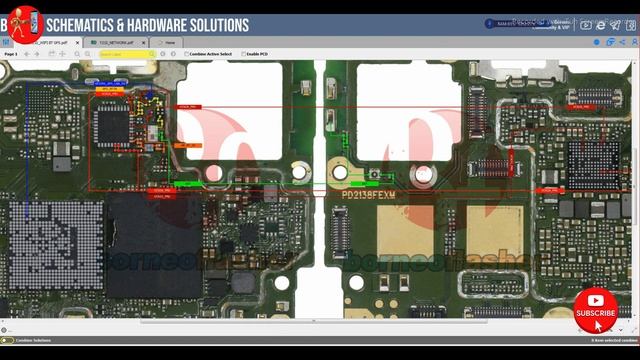Click the green label on the antenna trace

pyautogui.click(x=187, y=184)
